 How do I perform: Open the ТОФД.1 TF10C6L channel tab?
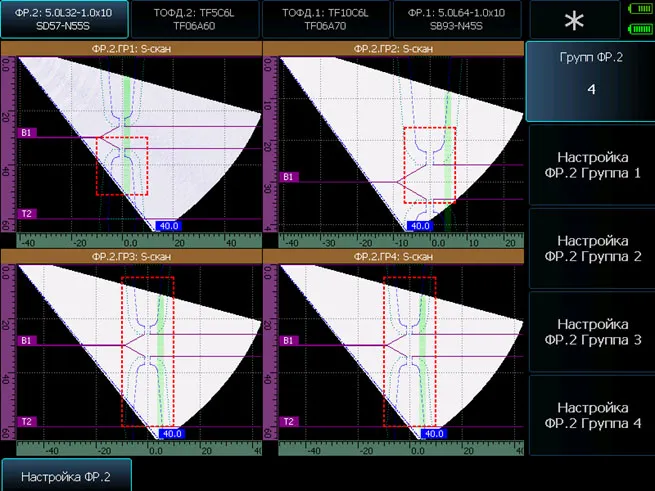(325, 19)
